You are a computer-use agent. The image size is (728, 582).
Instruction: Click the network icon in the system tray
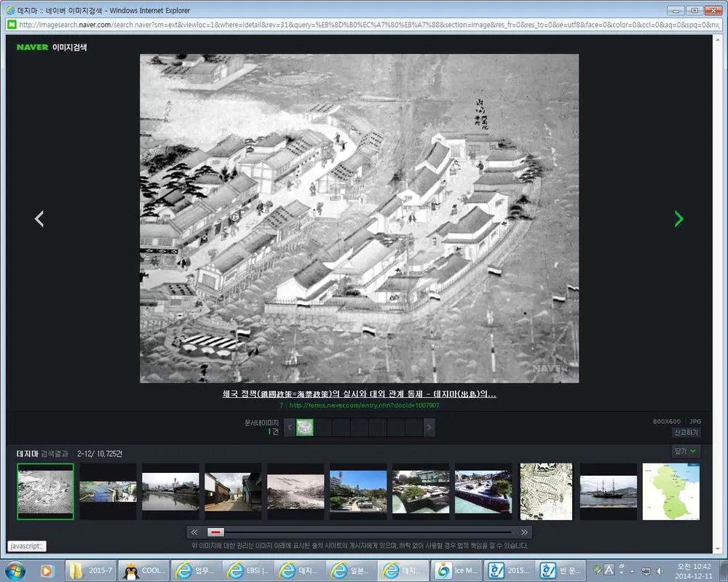pos(646,571)
